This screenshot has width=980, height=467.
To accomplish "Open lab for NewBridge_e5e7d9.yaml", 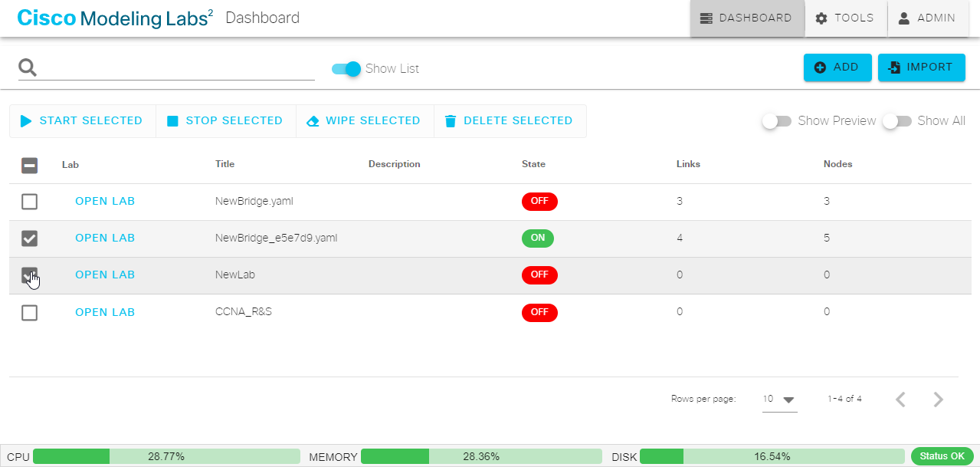I will pos(105,238).
